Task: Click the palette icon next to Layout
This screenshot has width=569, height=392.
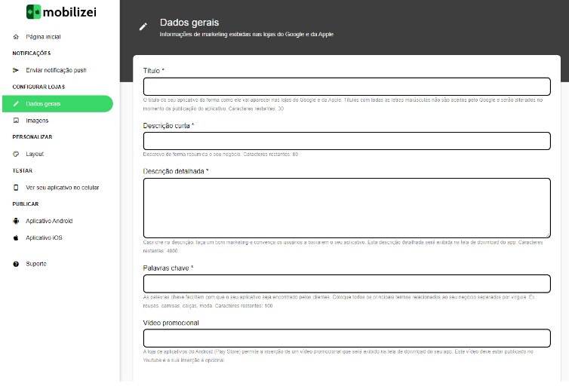Action: 16,154
